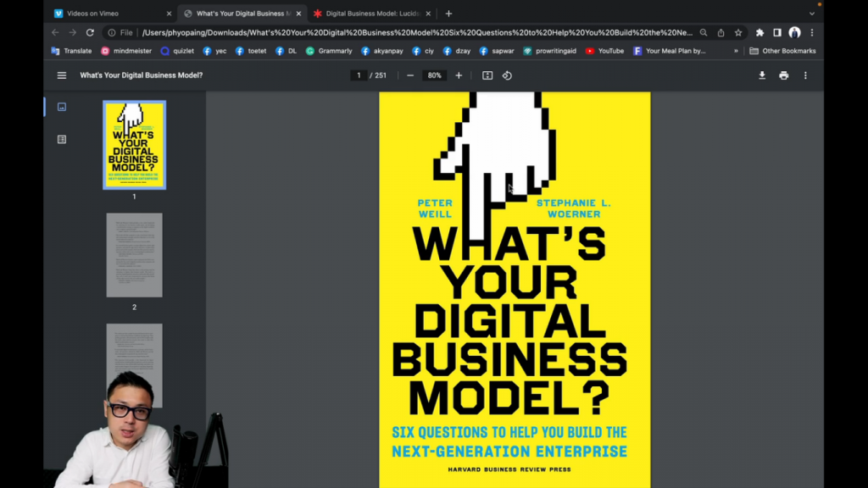Click the 80% zoom level field
This screenshot has height=488, width=868.
point(435,75)
